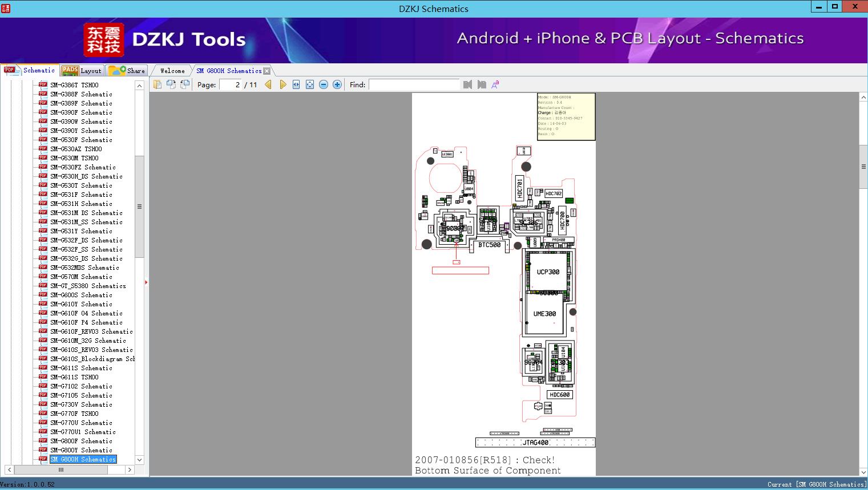The width and height of the screenshot is (868, 490).
Task: Click the fit page icon
Action: [x=310, y=84]
